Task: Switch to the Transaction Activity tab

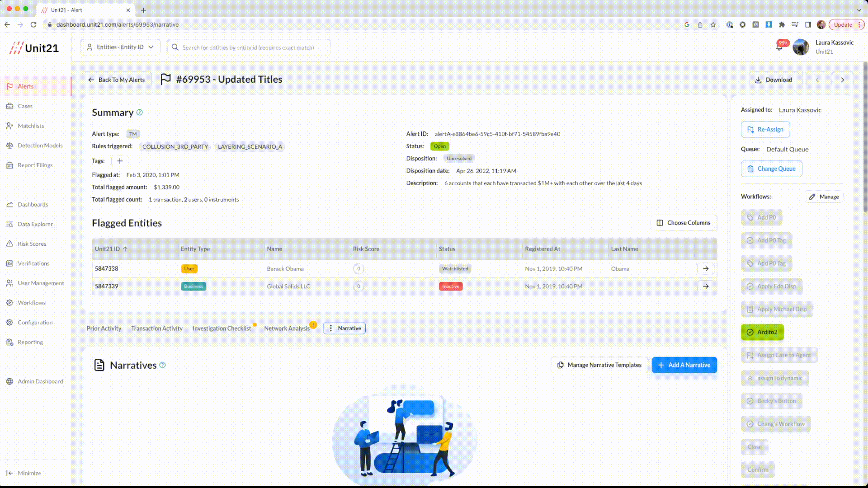Action: coord(157,328)
